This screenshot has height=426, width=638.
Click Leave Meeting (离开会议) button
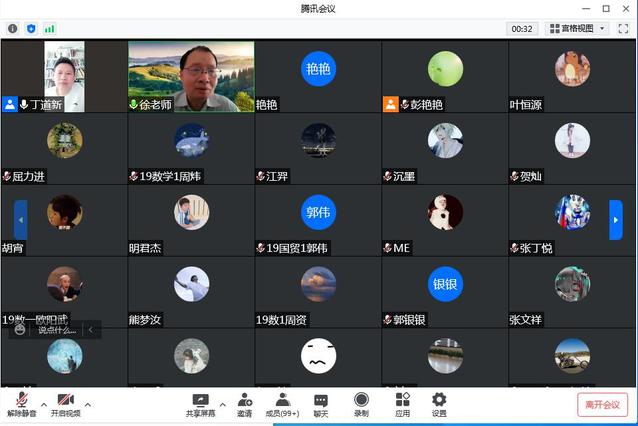coord(602,404)
